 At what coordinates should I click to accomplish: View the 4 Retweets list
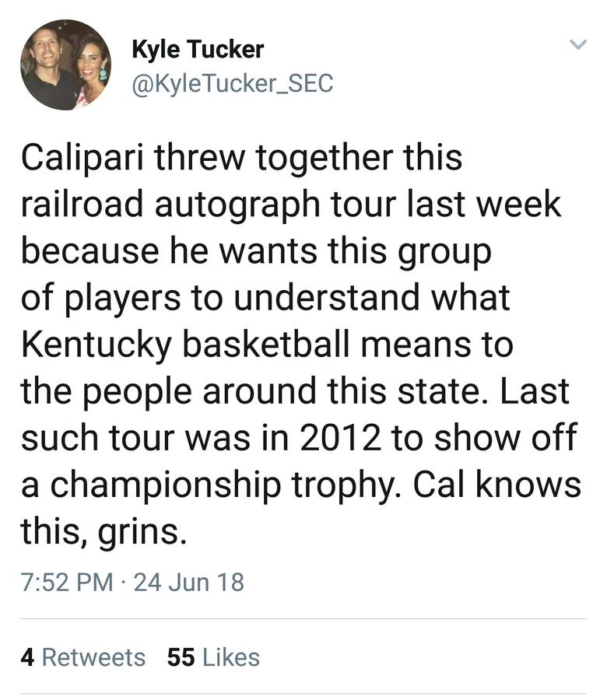(83, 657)
